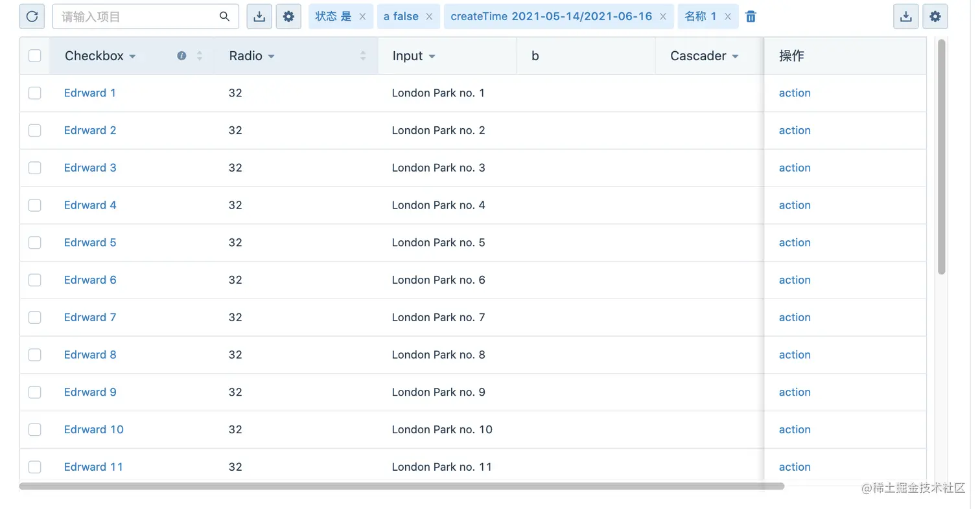Image resolution: width=980 pixels, height=509 pixels.
Task: Click the createTime filter tag text
Action: click(x=552, y=17)
